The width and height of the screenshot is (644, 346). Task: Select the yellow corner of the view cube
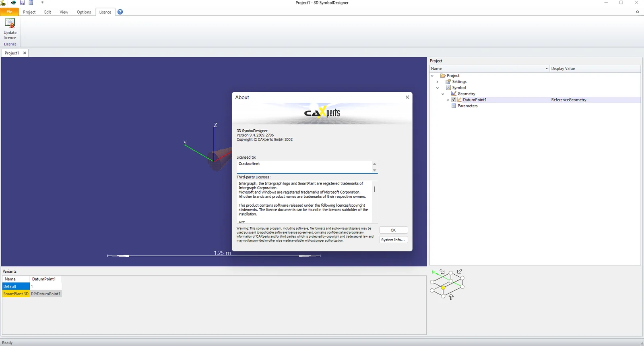(443, 288)
